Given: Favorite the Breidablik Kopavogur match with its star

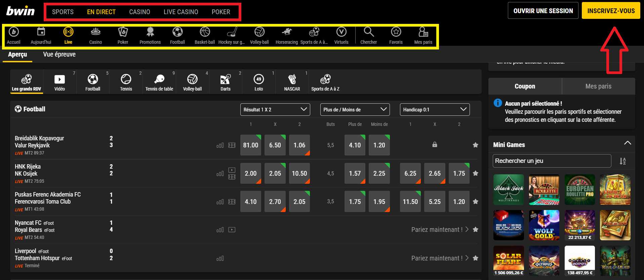Looking at the screenshot, I should [475, 145].
